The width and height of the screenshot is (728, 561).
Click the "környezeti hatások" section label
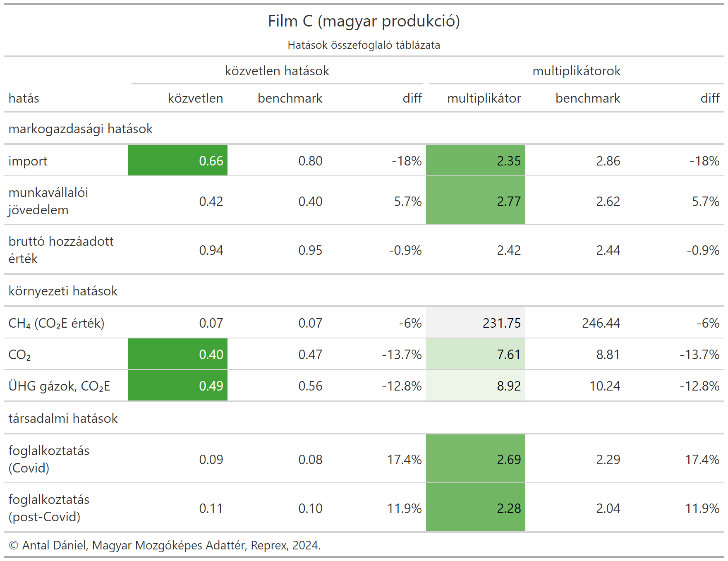pos(63,291)
